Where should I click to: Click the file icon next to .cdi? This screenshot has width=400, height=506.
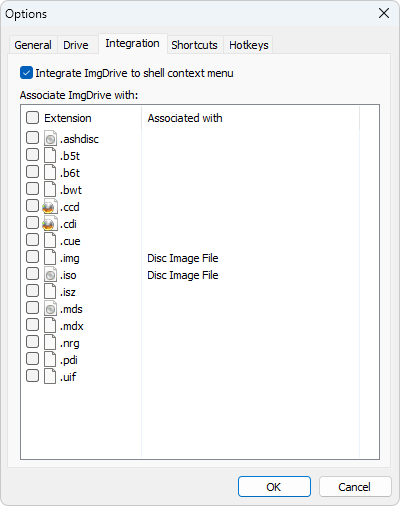coord(49,224)
